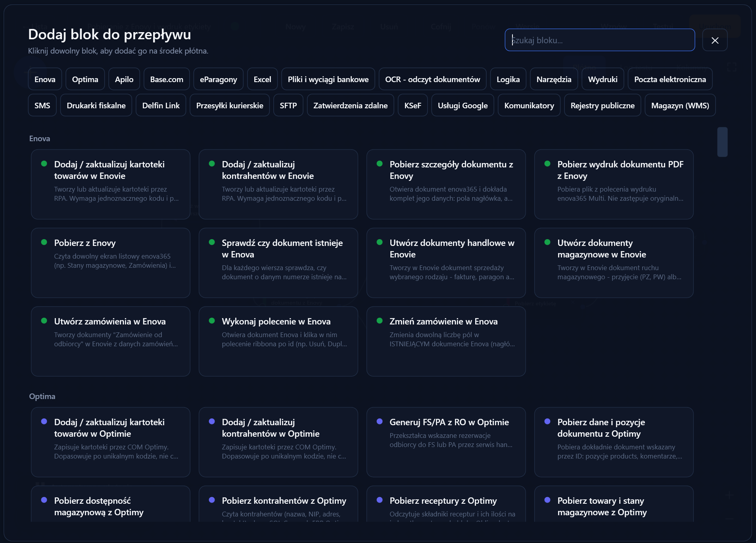The width and height of the screenshot is (756, 543).
Task: Filter blocks by Enova category
Action: pyautogui.click(x=45, y=79)
